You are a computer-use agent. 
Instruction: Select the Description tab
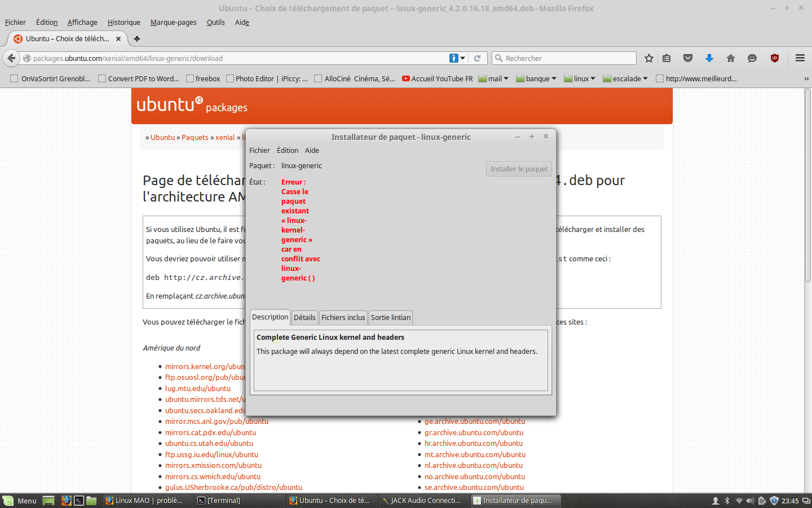pos(270,317)
